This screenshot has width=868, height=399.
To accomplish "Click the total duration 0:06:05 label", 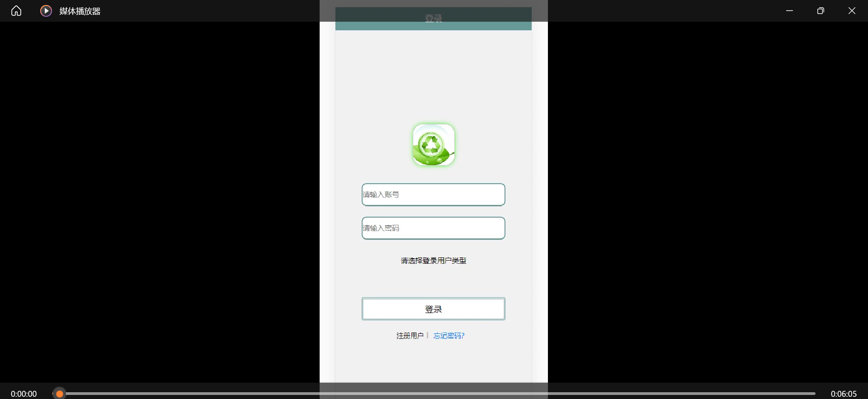I will click(844, 394).
